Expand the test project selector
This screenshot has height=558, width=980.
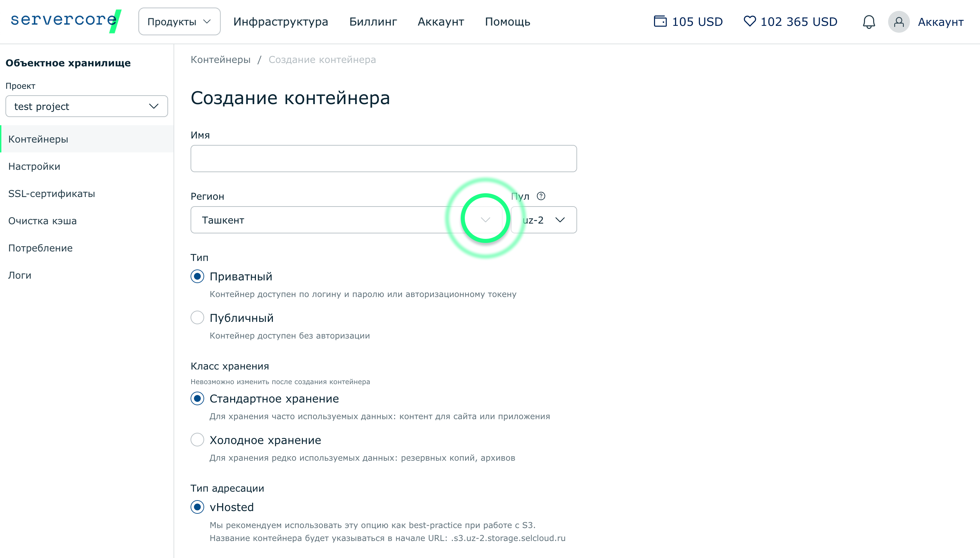(87, 106)
